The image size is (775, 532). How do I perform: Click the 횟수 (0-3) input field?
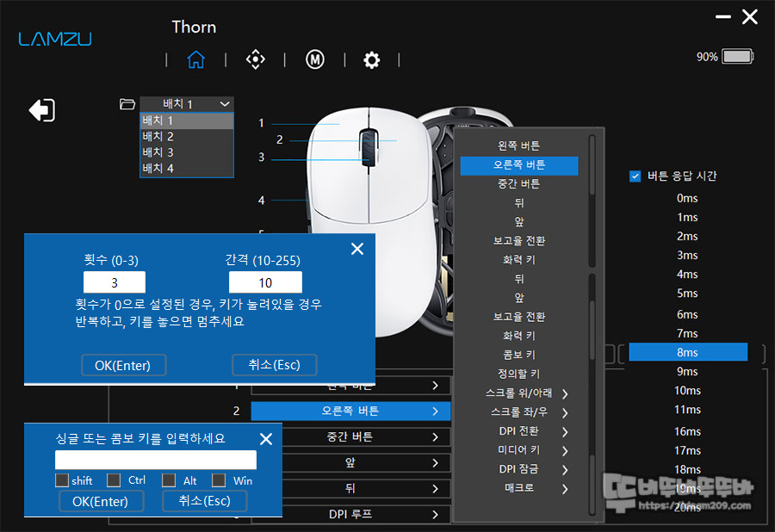point(115,282)
